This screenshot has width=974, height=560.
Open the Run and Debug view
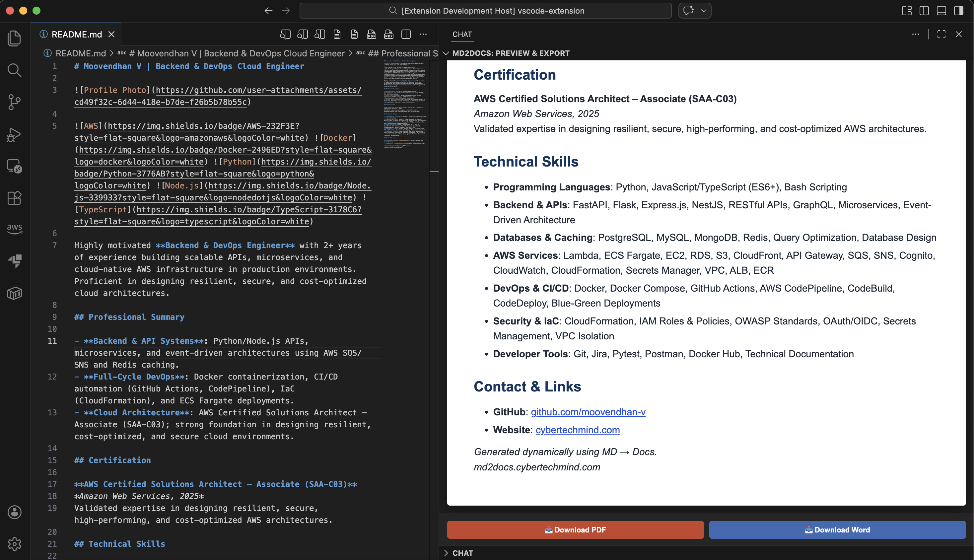pos(14,134)
